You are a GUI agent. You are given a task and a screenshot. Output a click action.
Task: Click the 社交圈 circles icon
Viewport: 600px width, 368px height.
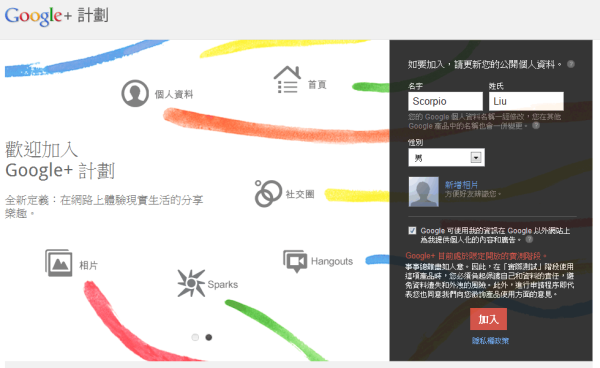[268, 194]
